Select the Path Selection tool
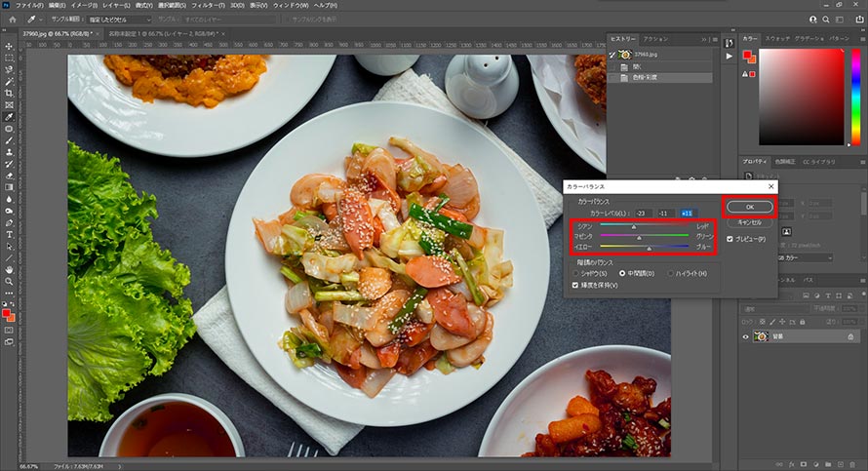This screenshot has height=471, width=868. coord(9,247)
